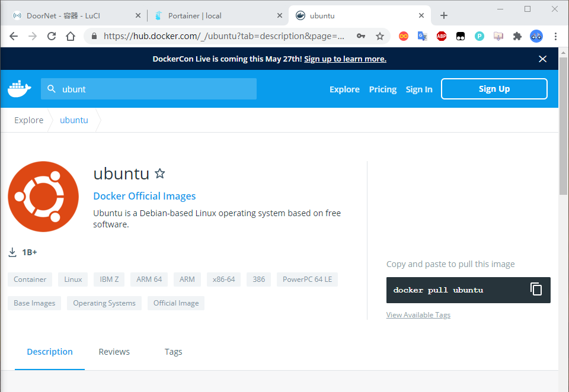Click the Linux tag chip
Screen dimensions: 569x392
pos(73,279)
